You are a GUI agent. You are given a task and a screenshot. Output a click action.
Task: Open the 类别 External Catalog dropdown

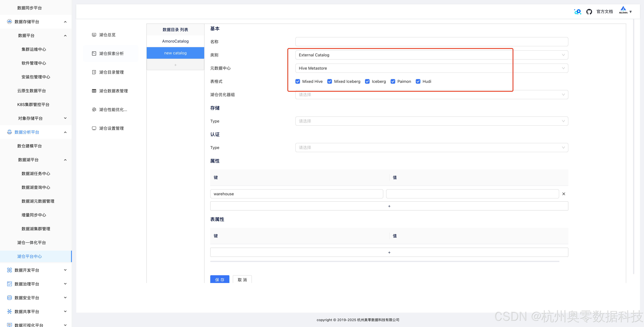[432, 55]
